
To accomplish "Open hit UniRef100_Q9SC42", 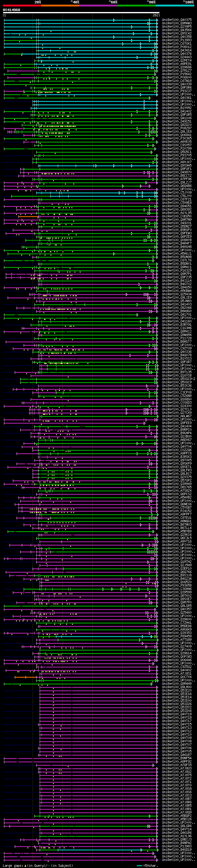I will [177, 33].
